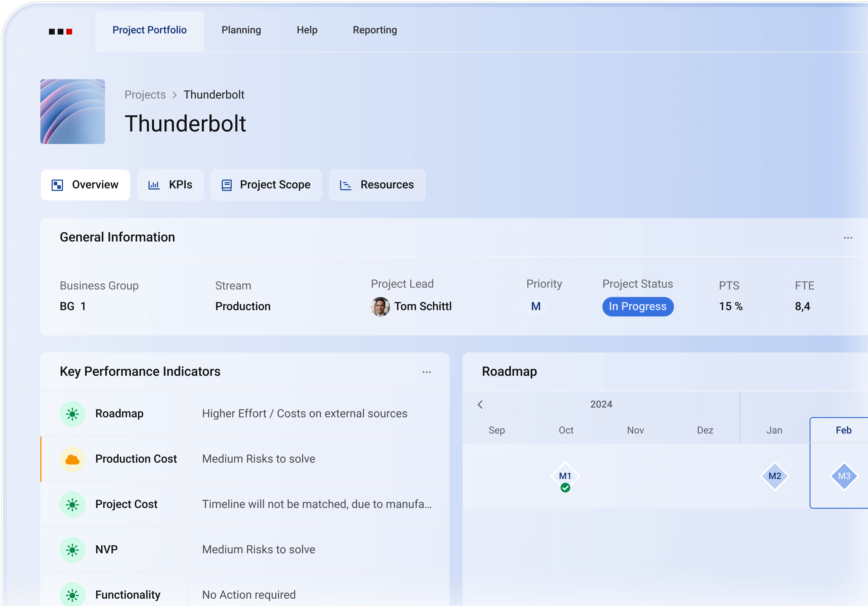Select the Feb column in the Roadmap
868x606 pixels.
(x=843, y=430)
